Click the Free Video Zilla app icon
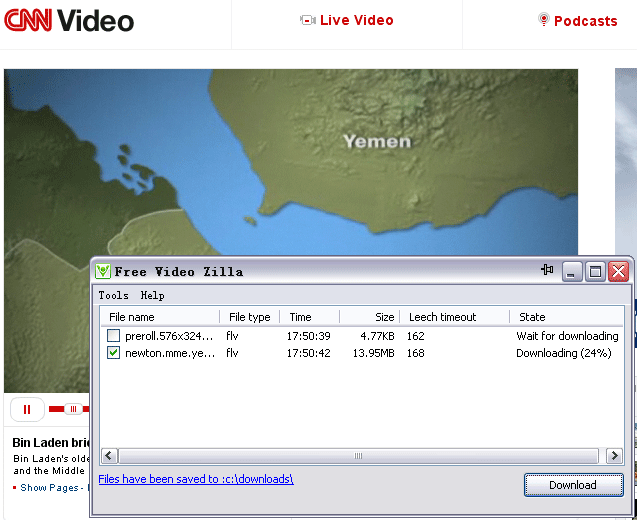 coord(103,271)
